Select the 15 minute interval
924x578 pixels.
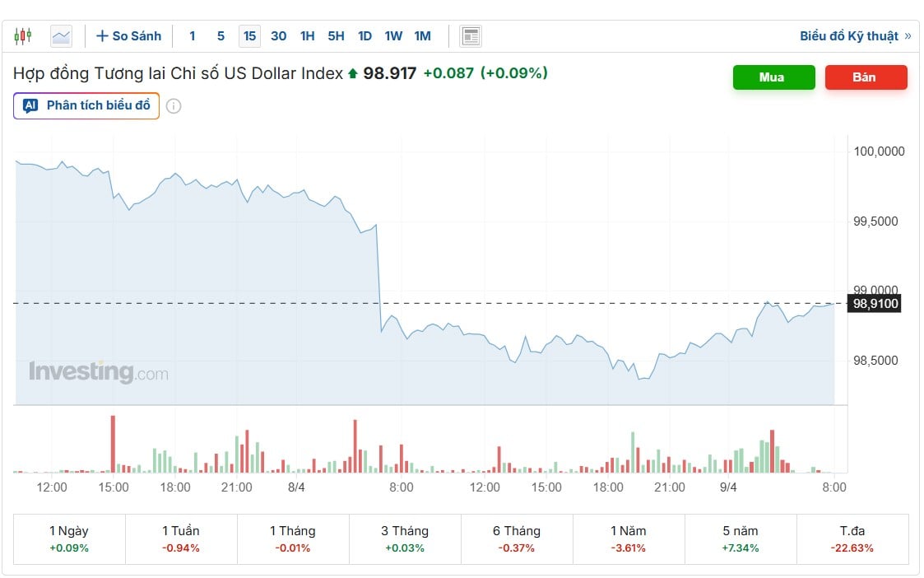click(249, 35)
